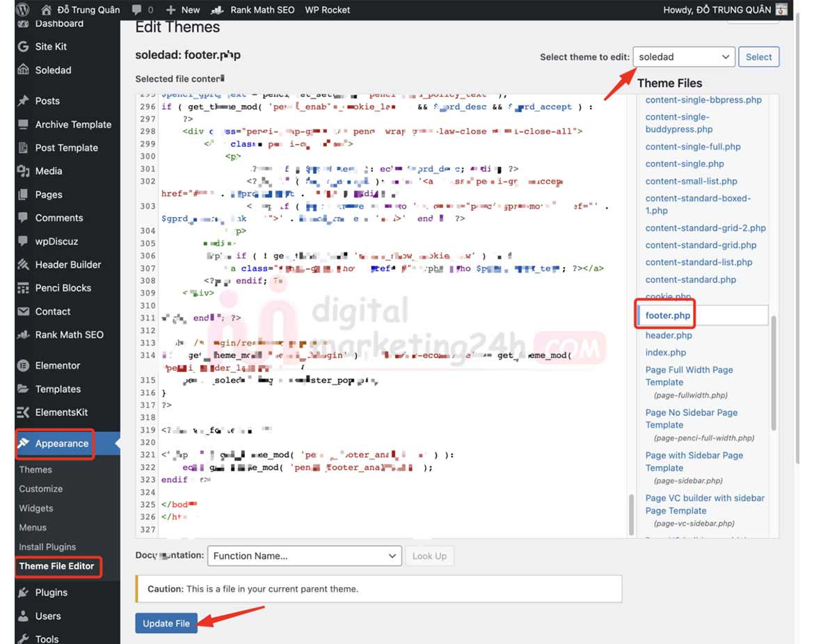Click the plus icon next to New
Viewport: 814px width, 644px height.
click(170, 10)
